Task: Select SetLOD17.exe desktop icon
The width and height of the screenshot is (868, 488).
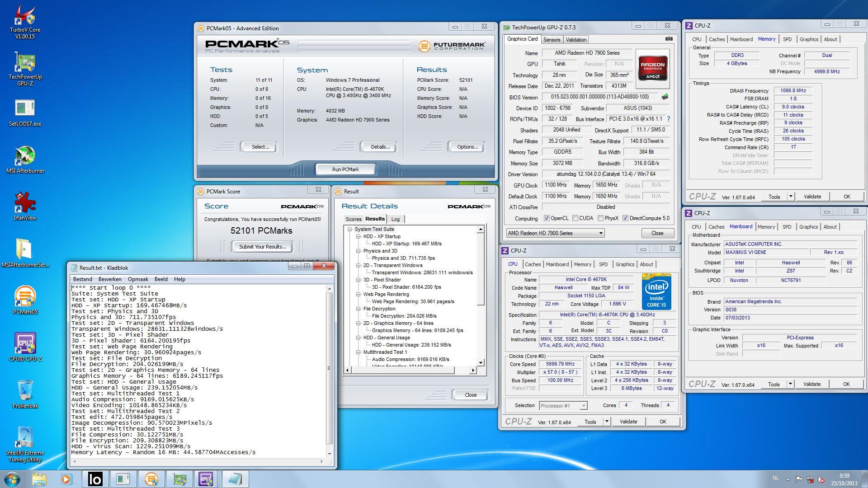Action: pyautogui.click(x=25, y=113)
